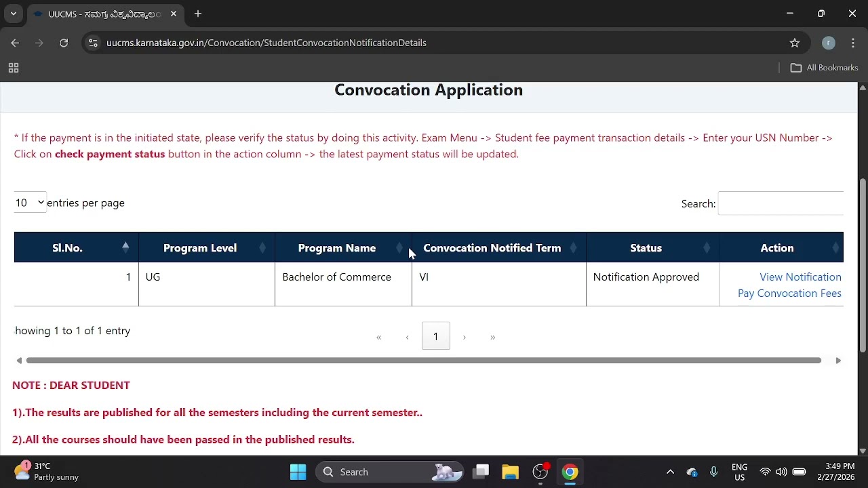Open volume speaker tray icon
The image size is (868, 488).
[x=781, y=472]
